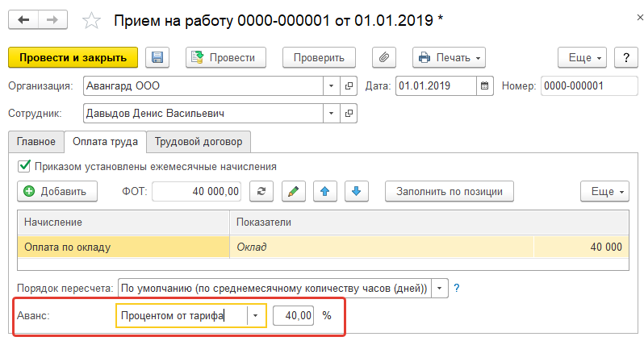The height and width of the screenshot is (341, 644).
Task: Click the Провести и закрыть button
Action: (73, 57)
